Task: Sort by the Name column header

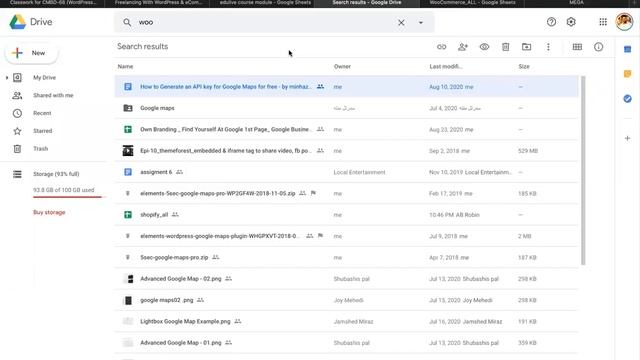Action: coord(125,67)
